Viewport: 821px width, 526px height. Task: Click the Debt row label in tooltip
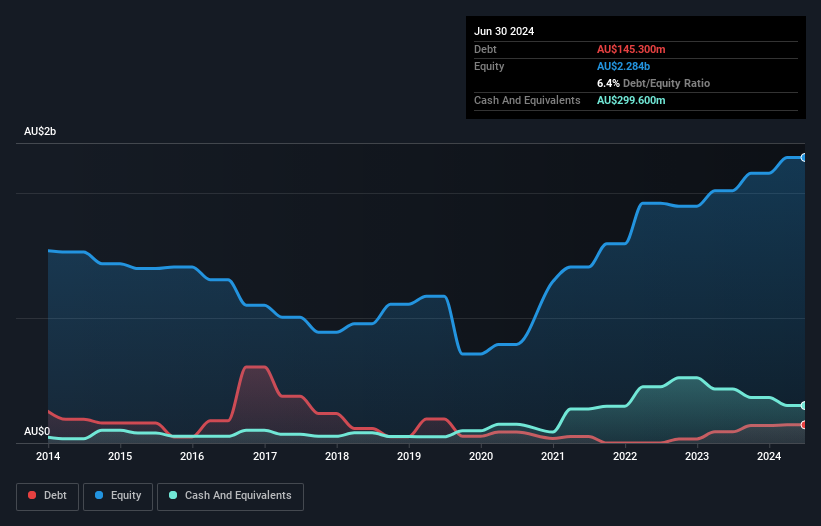pos(485,49)
